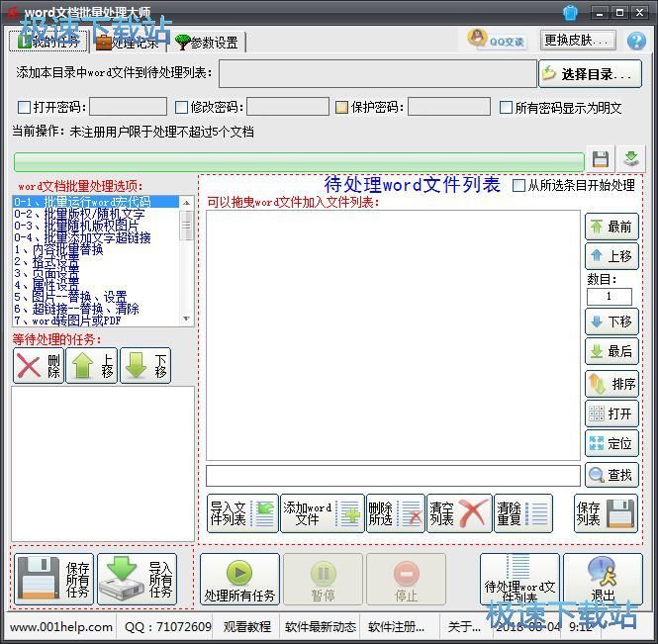Exit the program with 退出
The image size is (658, 644).
[603, 580]
